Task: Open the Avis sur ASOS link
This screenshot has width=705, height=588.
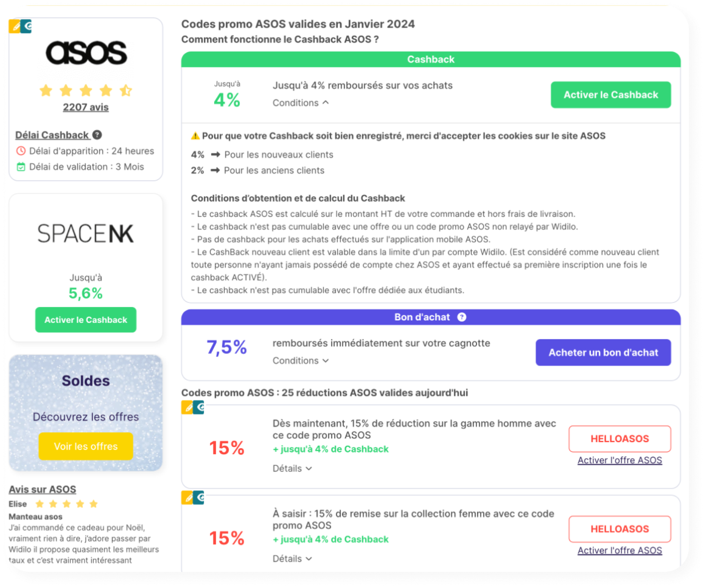Action: click(x=43, y=489)
